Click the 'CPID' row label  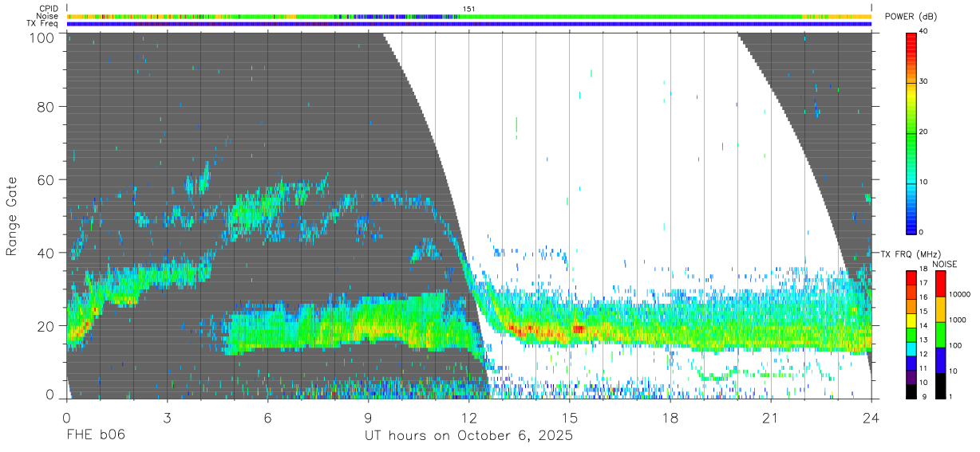click(49, 9)
